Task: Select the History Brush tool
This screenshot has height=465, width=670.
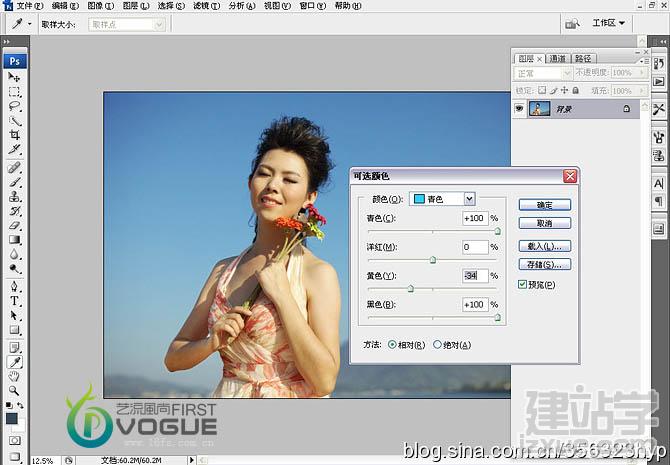Action: (14, 211)
